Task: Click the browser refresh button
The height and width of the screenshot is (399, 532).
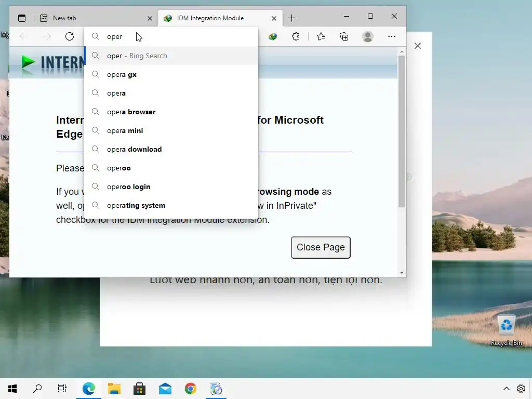Action: click(70, 36)
